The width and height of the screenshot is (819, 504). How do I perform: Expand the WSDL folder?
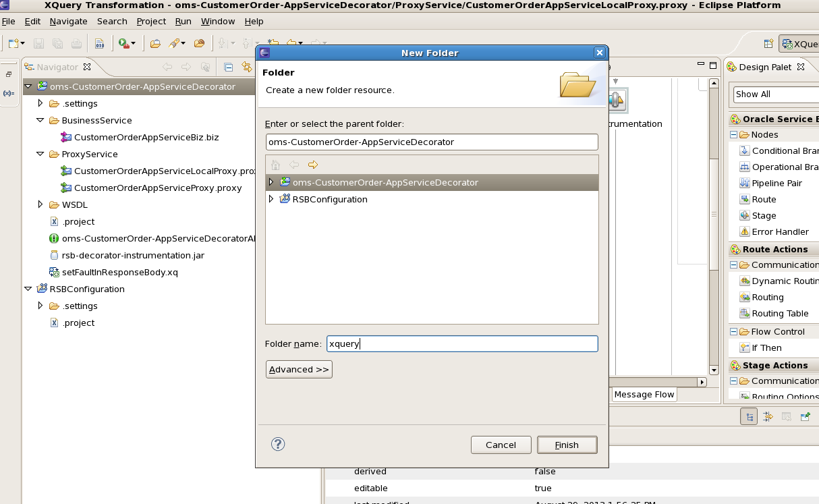click(40, 204)
